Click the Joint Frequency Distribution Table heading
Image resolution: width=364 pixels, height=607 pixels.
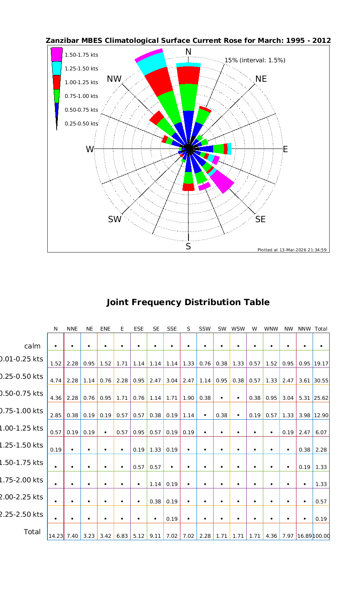188,302
